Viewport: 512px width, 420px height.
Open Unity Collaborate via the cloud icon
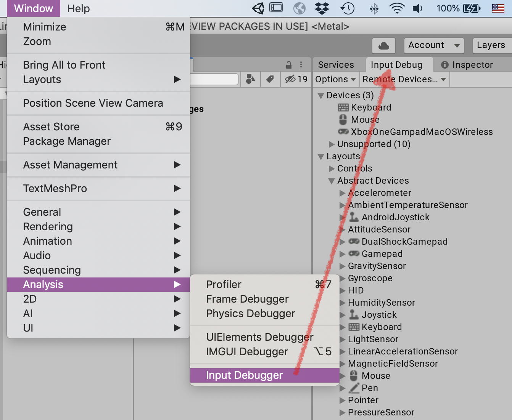[383, 45]
